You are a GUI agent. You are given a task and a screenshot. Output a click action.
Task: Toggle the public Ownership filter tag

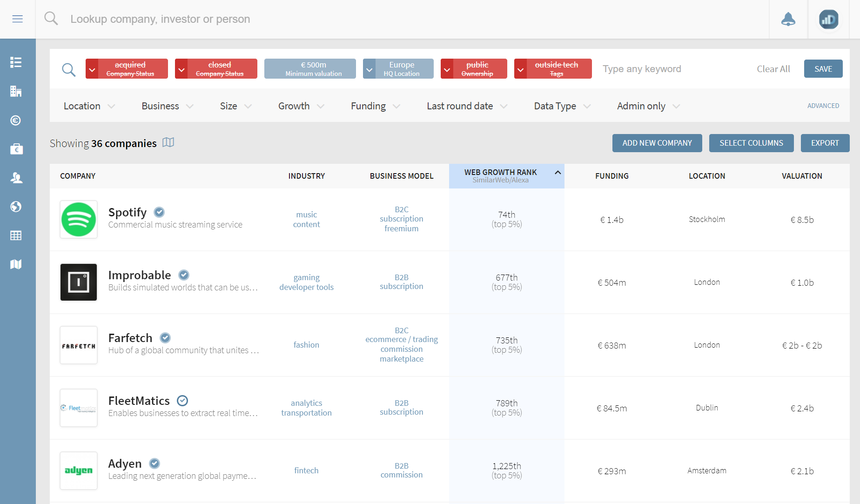477,69
